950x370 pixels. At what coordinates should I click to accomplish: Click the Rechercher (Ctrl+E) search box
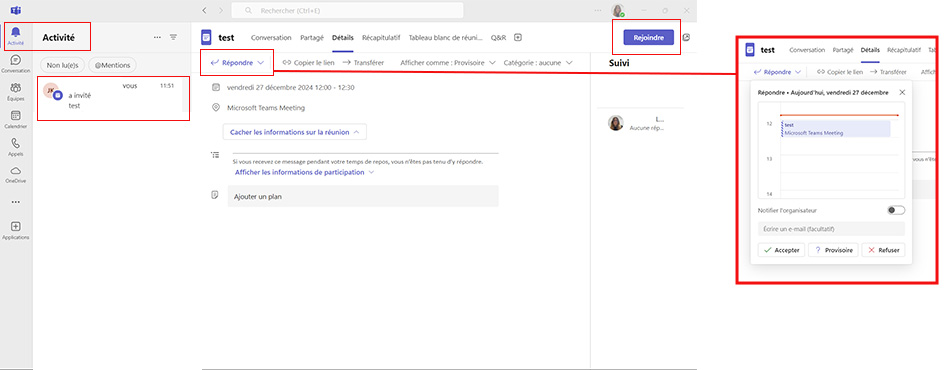tap(347, 10)
